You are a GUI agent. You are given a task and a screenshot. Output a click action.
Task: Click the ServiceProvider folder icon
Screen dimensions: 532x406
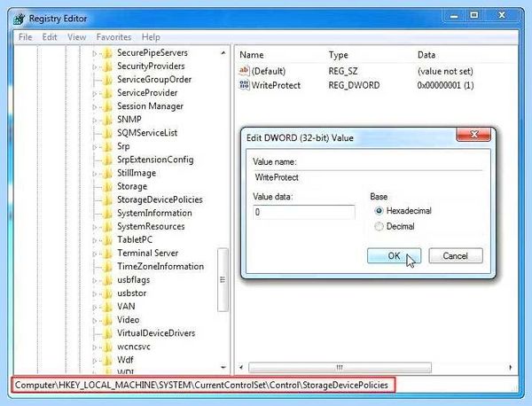tap(107, 93)
